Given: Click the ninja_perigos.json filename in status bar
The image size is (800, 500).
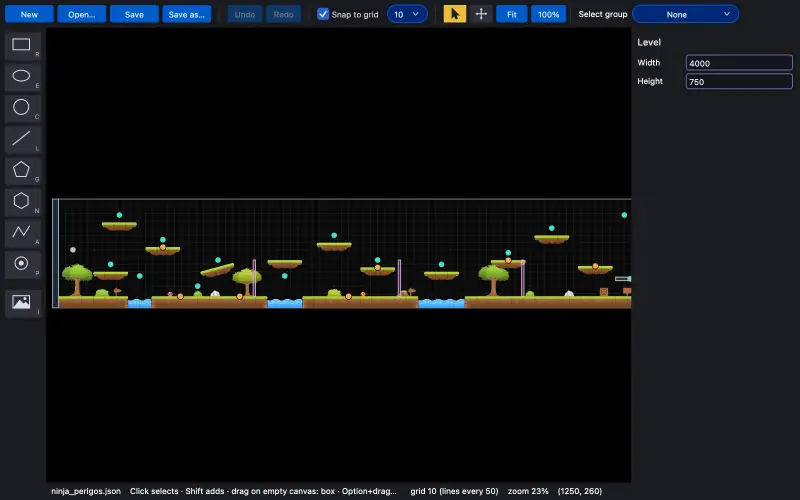Looking at the screenshot, I should [x=86, y=491].
